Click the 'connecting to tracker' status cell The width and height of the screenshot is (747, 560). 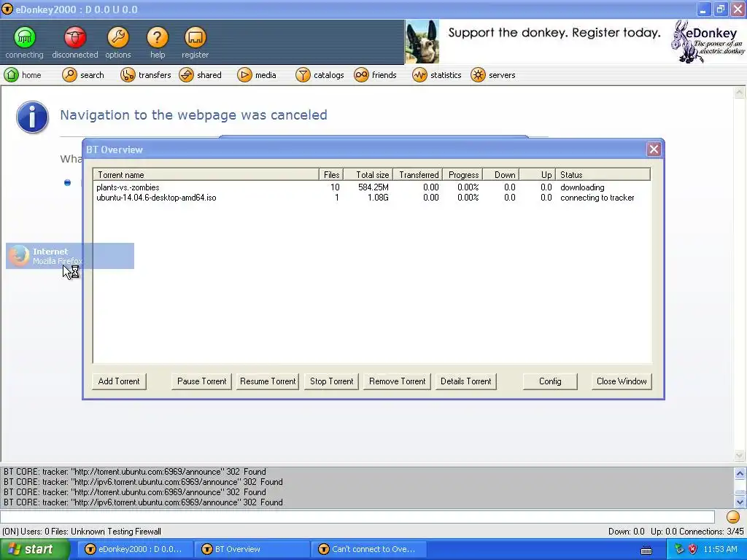coord(597,198)
